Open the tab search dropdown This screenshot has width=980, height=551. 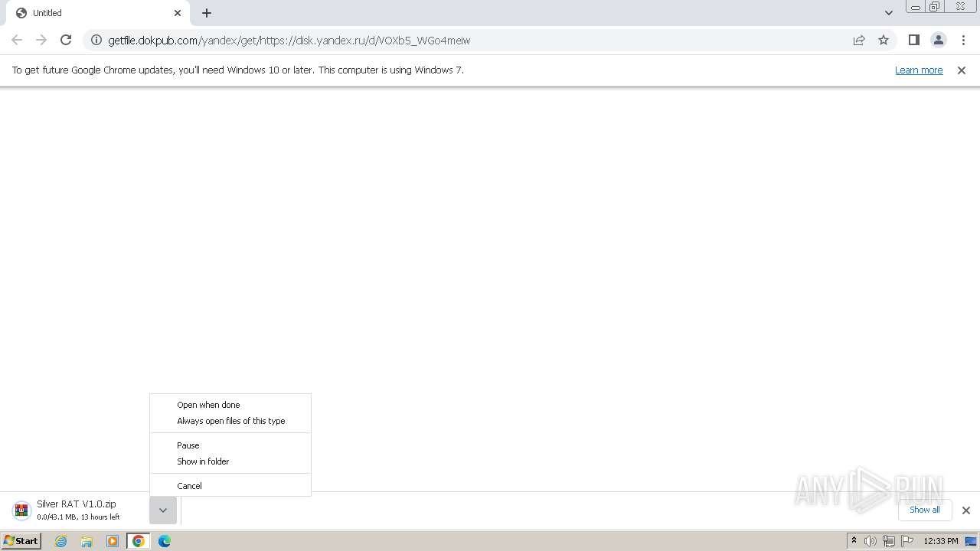[x=888, y=13]
